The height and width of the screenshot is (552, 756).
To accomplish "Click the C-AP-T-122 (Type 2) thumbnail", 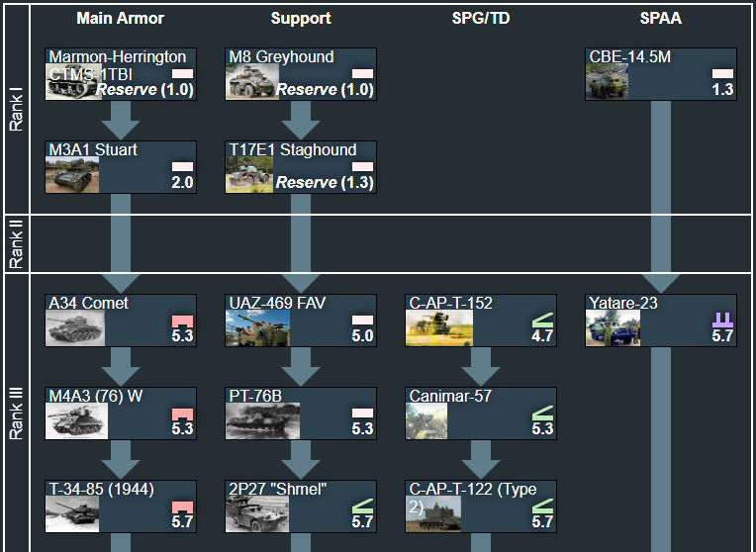I will (x=433, y=514).
